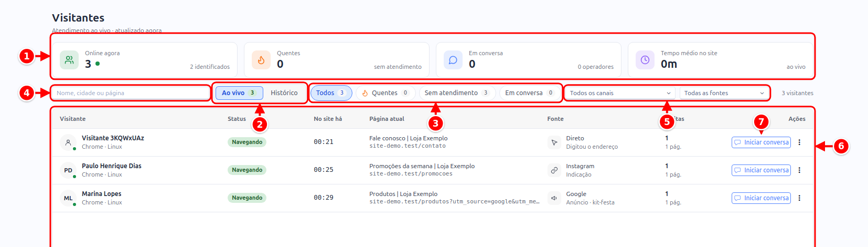This screenshot has width=868, height=247.
Task: Focus the Nome, cidade ou página search field
Action: pos(131,93)
